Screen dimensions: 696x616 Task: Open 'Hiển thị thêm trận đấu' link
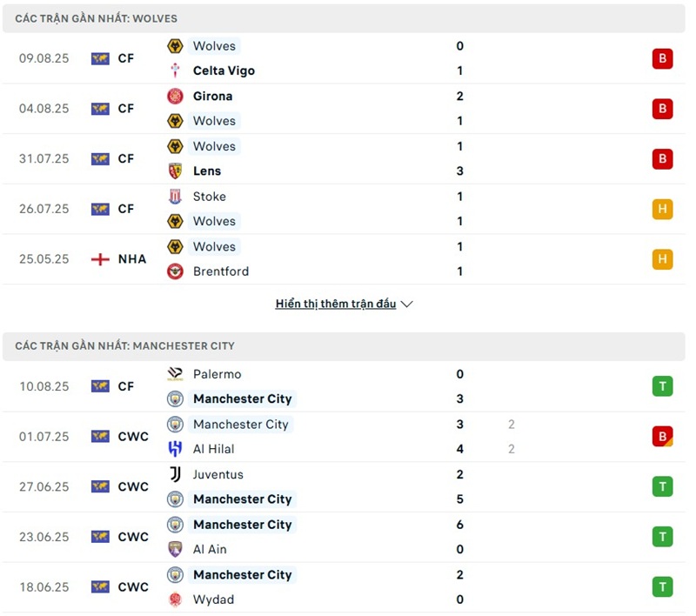pyautogui.click(x=336, y=305)
